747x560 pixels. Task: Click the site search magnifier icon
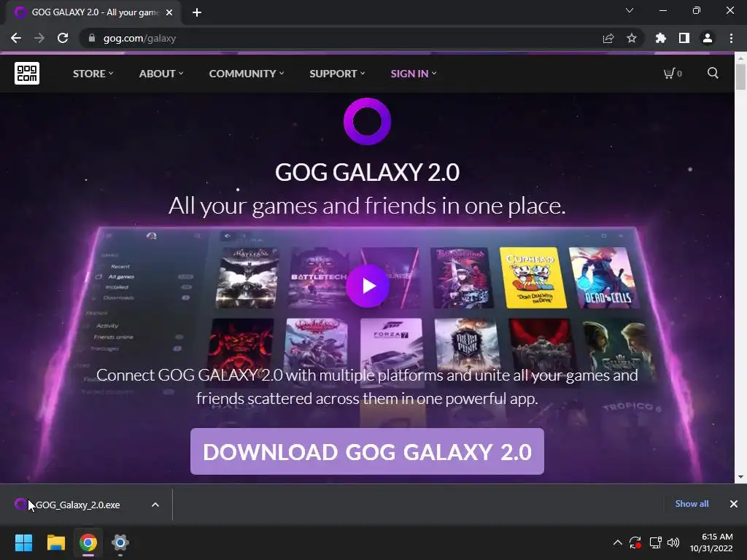pyautogui.click(x=713, y=73)
